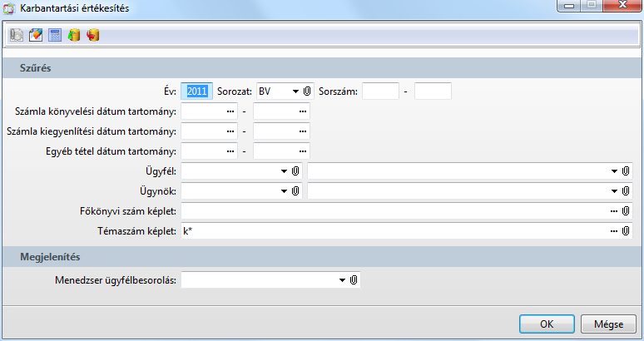
Task: Click ellipsis button in Témaszám képlet
Action: point(614,231)
